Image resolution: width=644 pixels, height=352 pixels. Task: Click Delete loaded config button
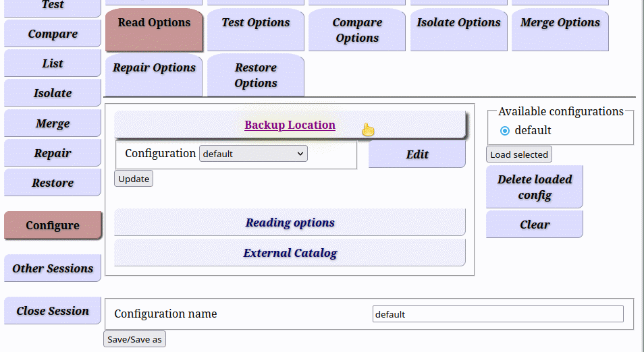click(x=535, y=187)
